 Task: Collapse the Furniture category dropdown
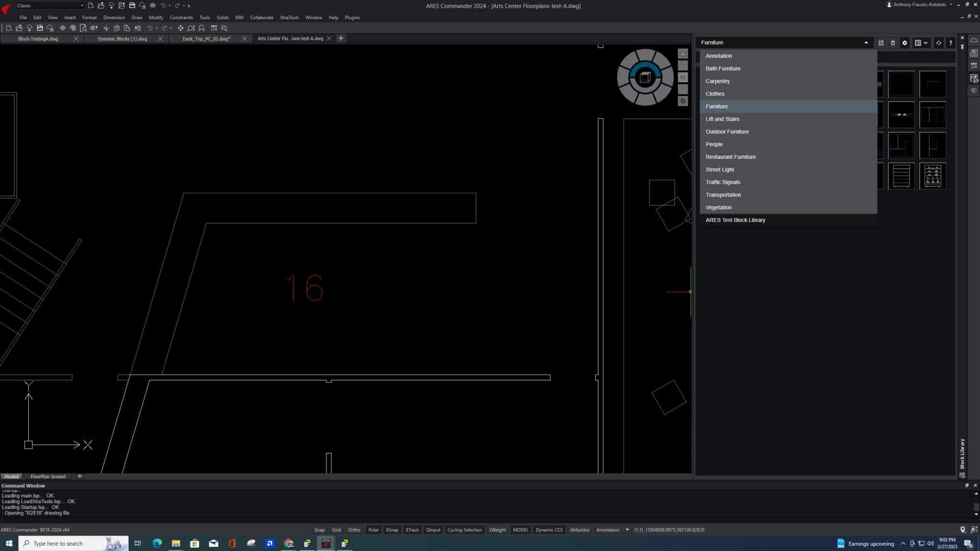pos(866,43)
